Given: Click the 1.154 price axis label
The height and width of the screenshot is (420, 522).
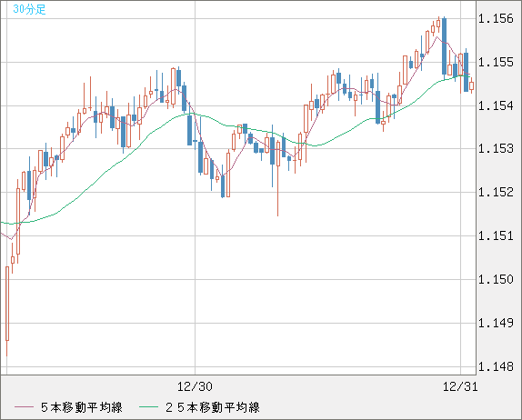Looking at the screenshot, I should tap(496, 105).
